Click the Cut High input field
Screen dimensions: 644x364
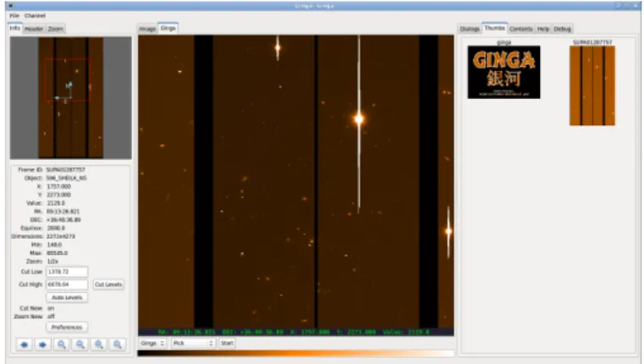tap(67, 284)
